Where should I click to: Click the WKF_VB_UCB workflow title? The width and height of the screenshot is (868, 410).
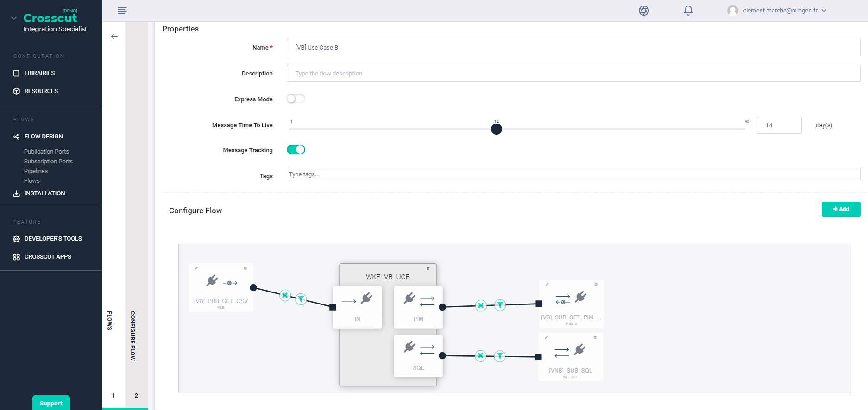(x=388, y=277)
